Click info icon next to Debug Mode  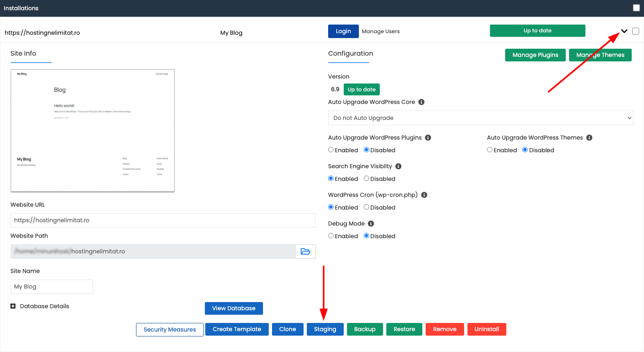coord(371,223)
